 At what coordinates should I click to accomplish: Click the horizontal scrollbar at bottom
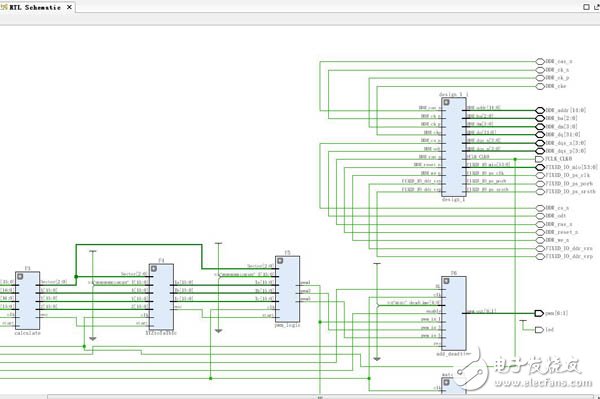pos(320,397)
